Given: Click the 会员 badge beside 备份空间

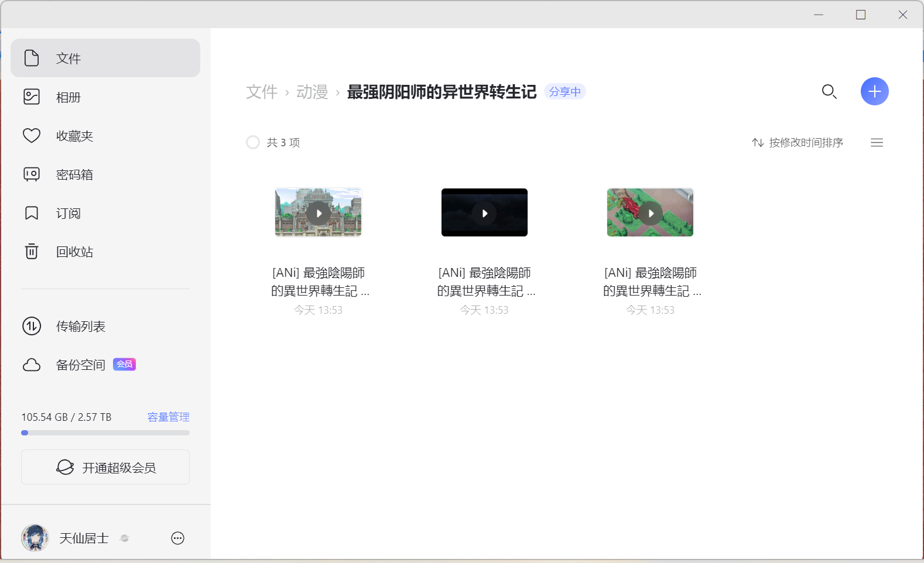Looking at the screenshot, I should pyautogui.click(x=124, y=364).
